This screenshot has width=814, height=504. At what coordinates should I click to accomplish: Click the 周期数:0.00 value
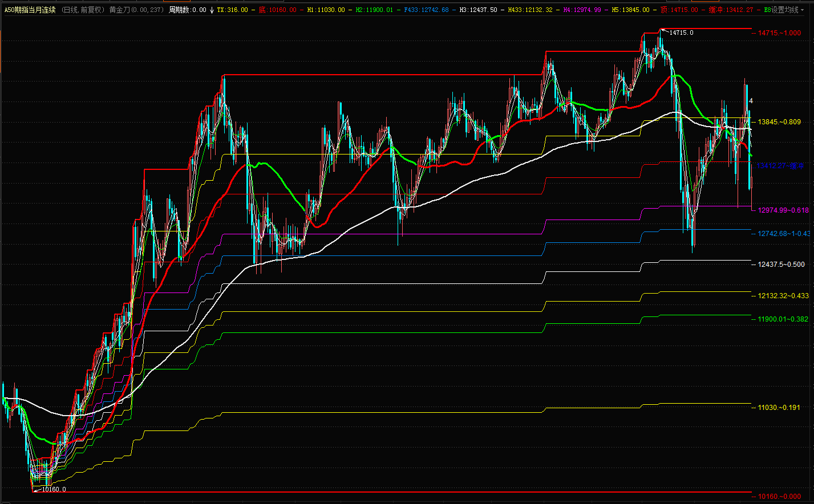[x=188, y=10]
